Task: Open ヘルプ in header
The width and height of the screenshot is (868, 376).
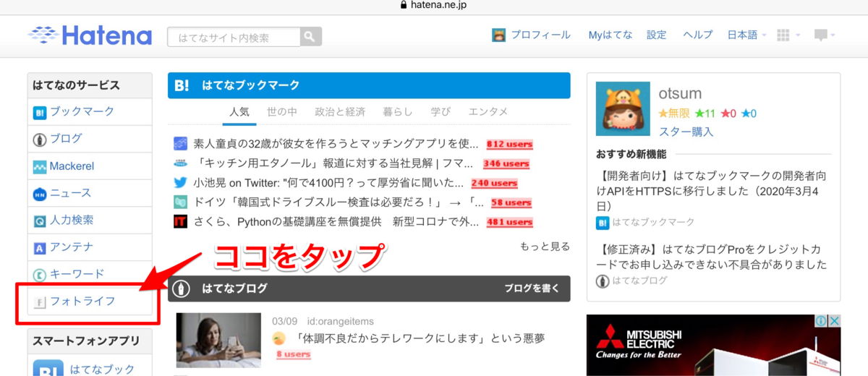Action: pyautogui.click(x=698, y=35)
